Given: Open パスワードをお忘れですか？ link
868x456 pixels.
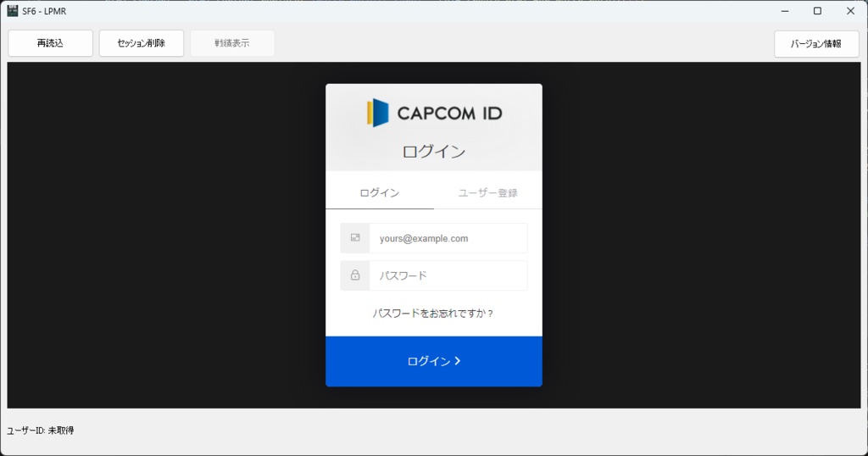Looking at the screenshot, I should click(x=433, y=314).
